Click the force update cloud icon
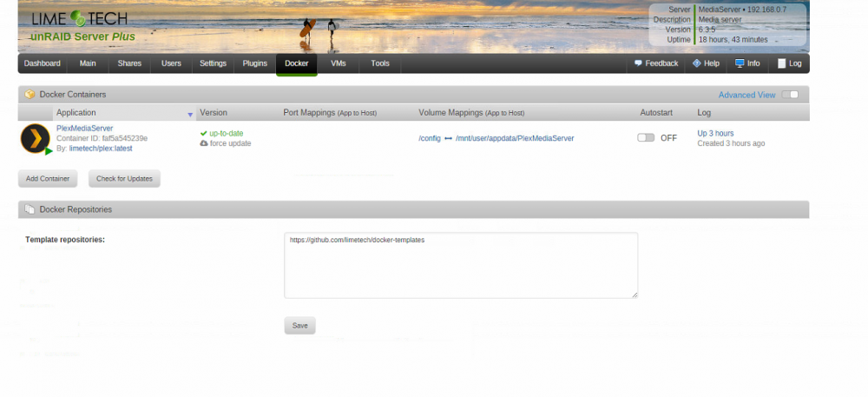 point(204,143)
